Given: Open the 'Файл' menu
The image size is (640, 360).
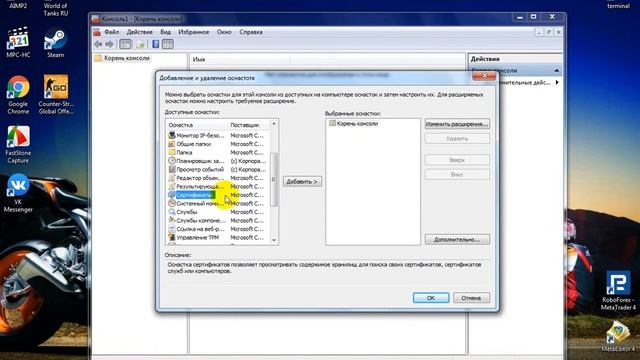Looking at the screenshot, I should pos(111,32).
